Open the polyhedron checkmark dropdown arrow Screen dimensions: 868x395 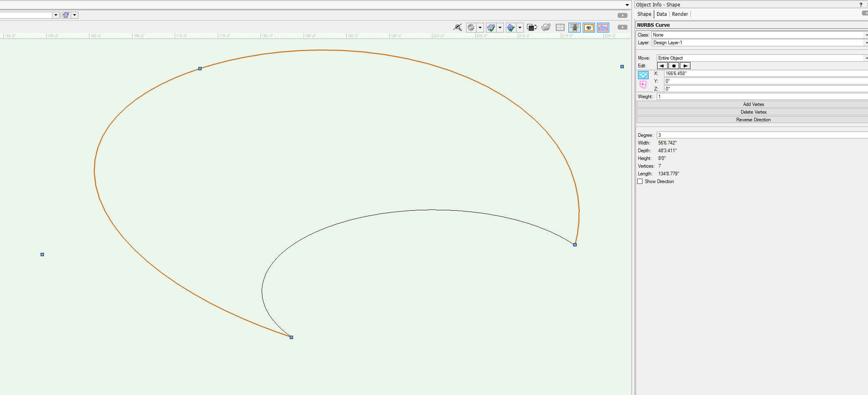[520, 28]
